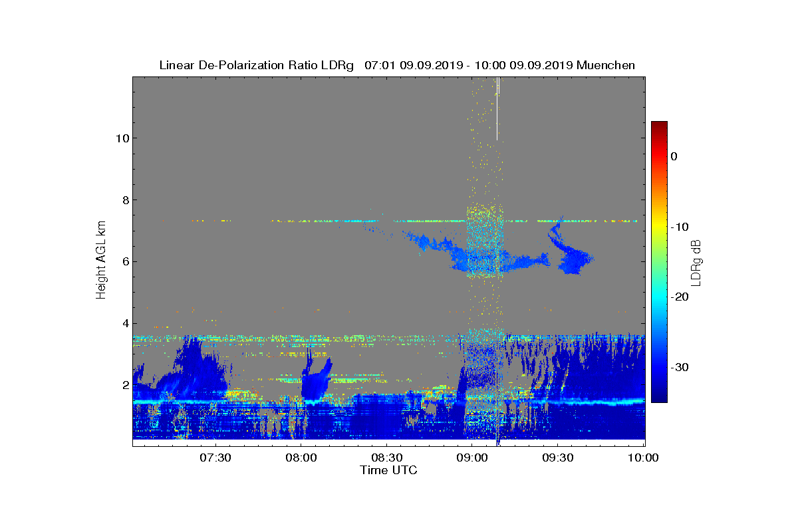The height and width of the screenshot is (532, 798).
Task: Click the 09:30 time tick label
Action: click(558, 458)
